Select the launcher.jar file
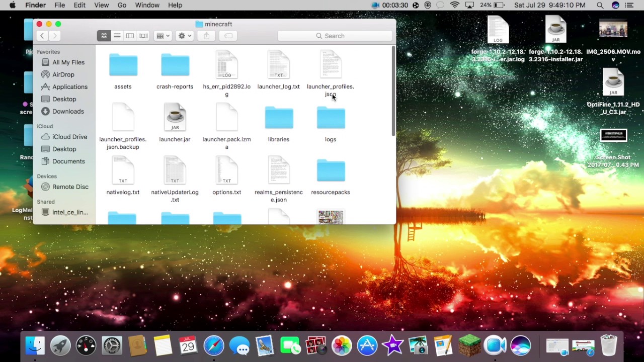This screenshot has width=644, height=362. (175, 118)
